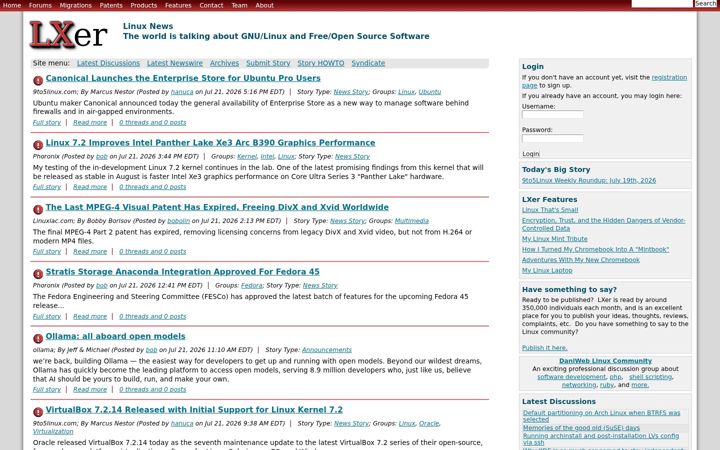Click Full story under Canonical article

(x=47, y=123)
